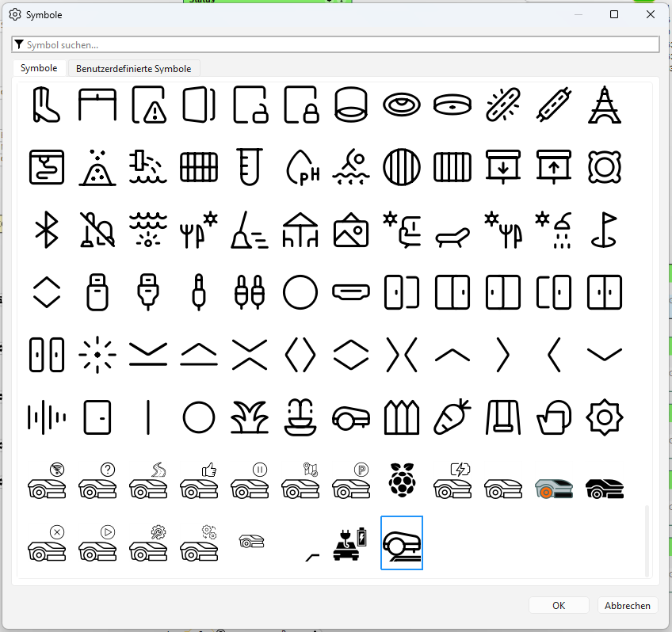Select the carrot symbol
This screenshot has height=632, width=672.
(x=452, y=417)
